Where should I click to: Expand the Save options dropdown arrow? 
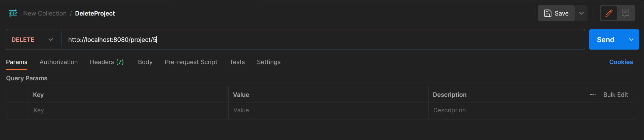point(581,13)
